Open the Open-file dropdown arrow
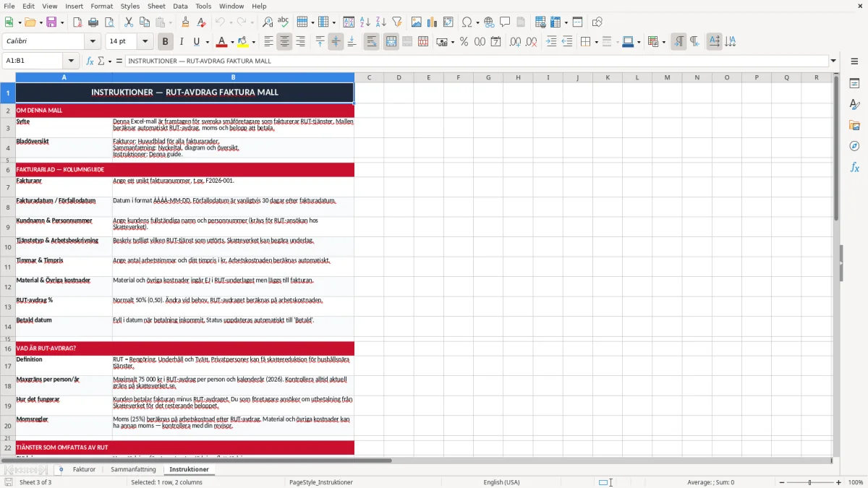This screenshot has height=488, width=868. 40,22
